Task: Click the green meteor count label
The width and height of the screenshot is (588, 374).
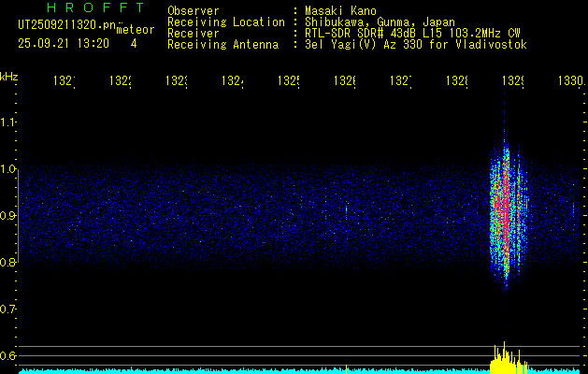Action: pyautogui.click(x=136, y=29)
